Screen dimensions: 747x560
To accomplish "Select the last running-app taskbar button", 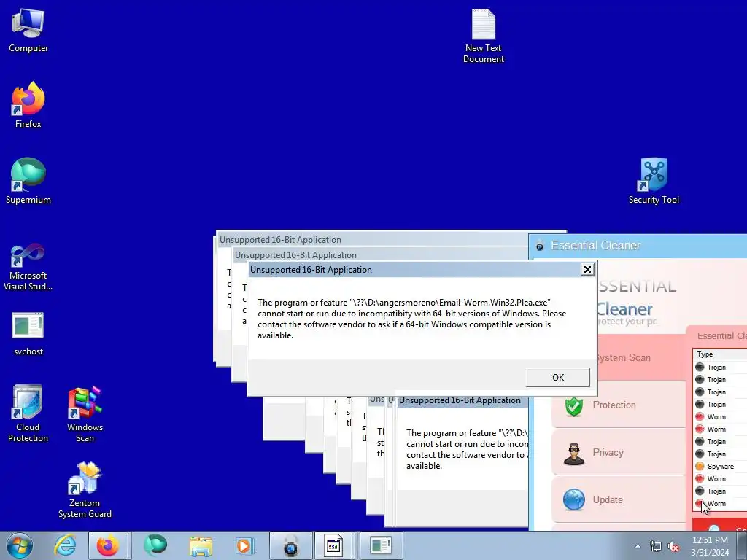I will tap(381, 545).
